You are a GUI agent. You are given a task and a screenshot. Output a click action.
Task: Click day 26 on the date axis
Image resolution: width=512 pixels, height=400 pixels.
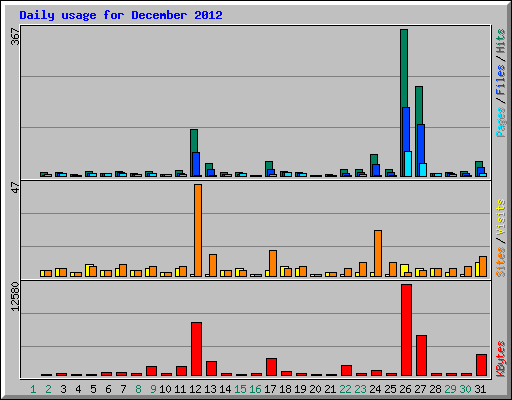[x=405, y=389]
